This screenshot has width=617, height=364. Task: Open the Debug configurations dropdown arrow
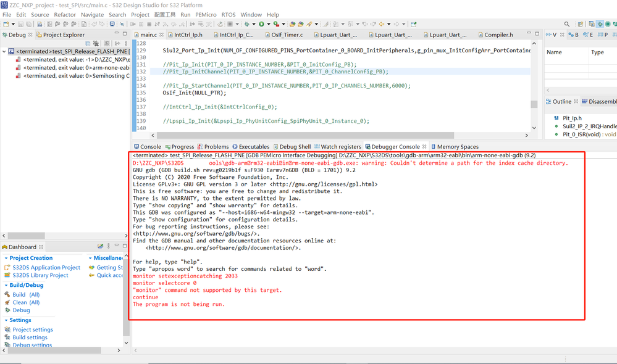click(x=254, y=24)
